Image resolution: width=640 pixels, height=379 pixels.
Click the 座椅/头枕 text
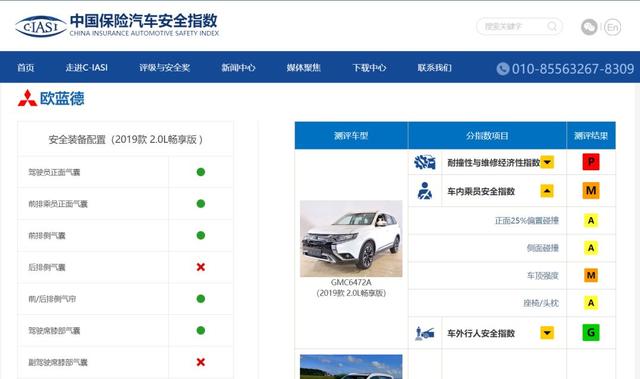click(541, 303)
